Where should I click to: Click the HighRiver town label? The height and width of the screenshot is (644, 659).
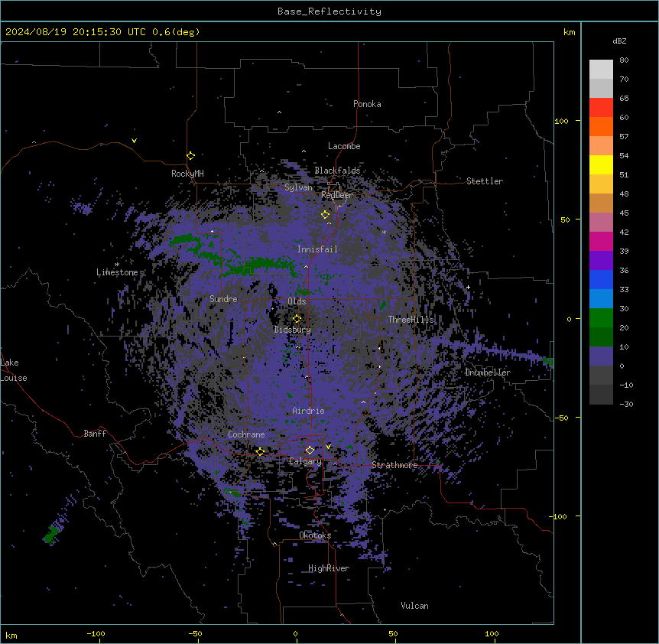coord(329,568)
